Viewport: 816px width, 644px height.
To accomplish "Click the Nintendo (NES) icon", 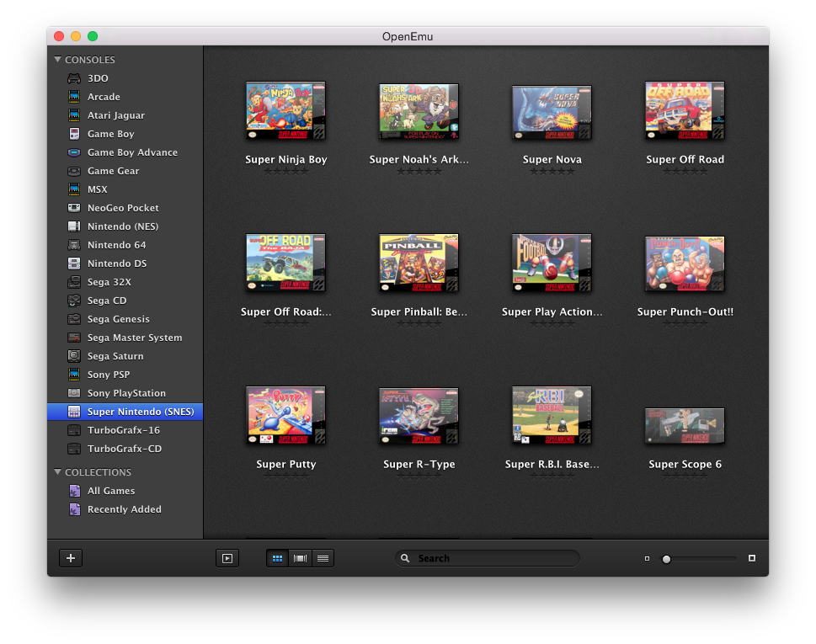I will [x=74, y=226].
